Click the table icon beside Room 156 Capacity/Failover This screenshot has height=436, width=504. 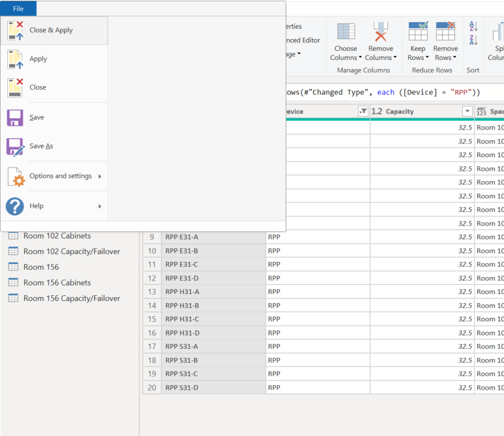pos(13,298)
